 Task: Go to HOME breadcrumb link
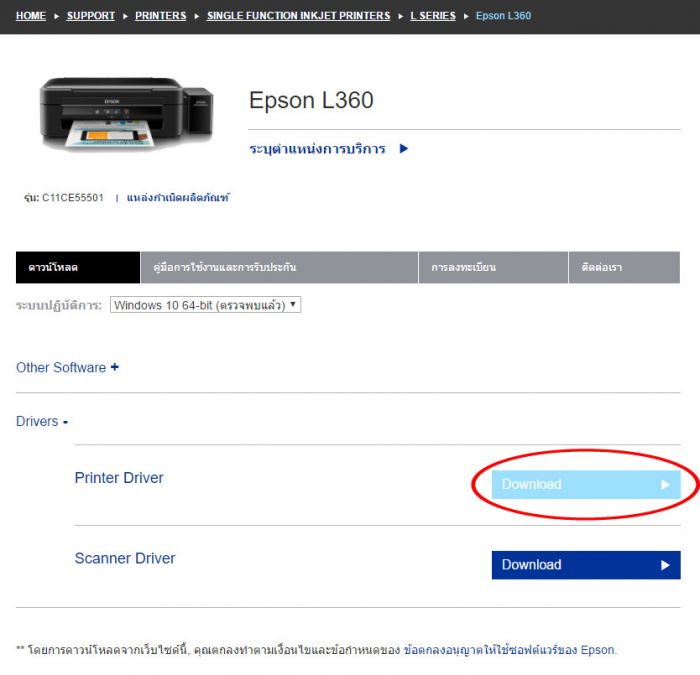pos(31,16)
